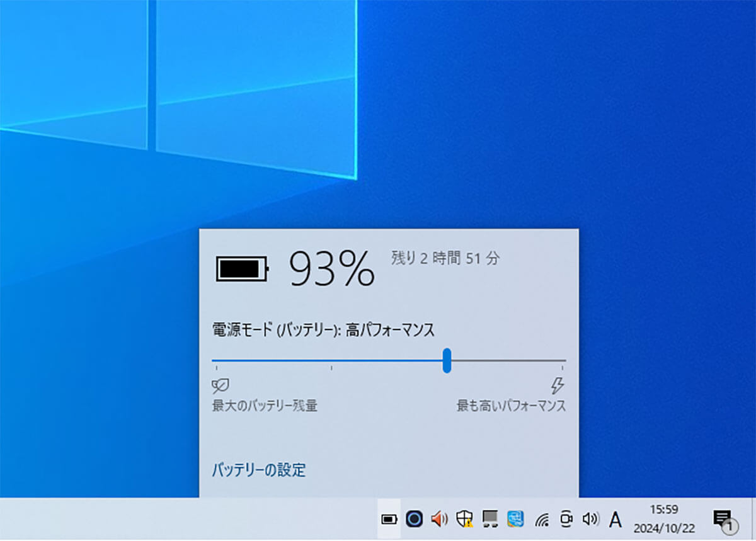Click the power mode slider thumb
The width and height of the screenshot is (756, 541).
pos(447,360)
